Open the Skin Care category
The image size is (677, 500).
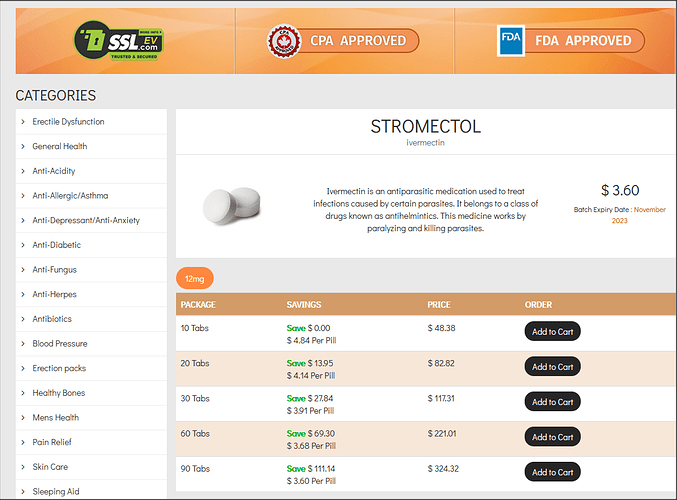click(50, 466)
